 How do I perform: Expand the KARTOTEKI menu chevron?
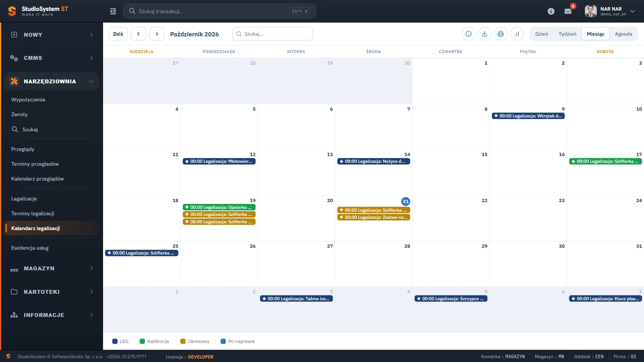[91, 292]
